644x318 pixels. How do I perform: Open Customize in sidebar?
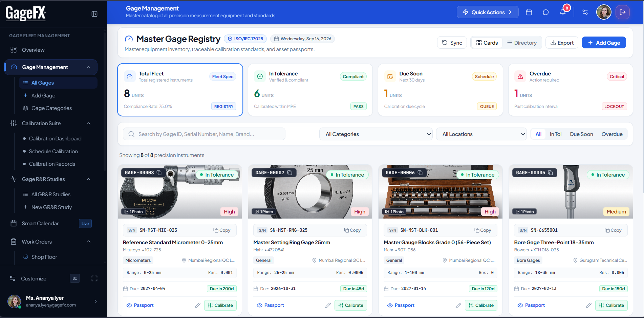tap(34, 278)
